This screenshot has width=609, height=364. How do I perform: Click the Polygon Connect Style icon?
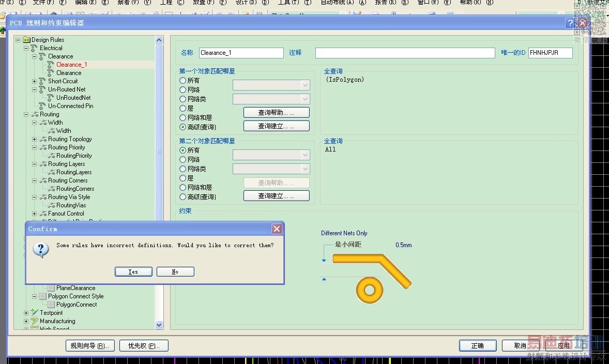pyautogui.click(x=43, y=296)
